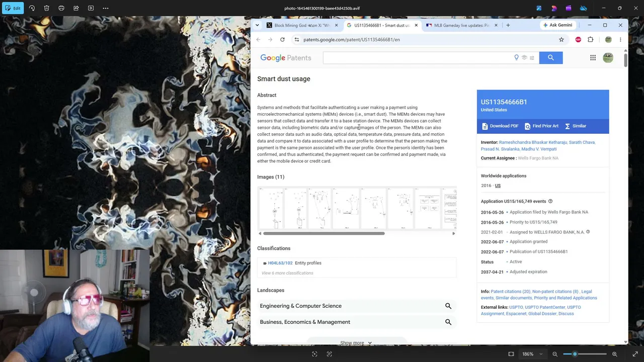Go back with the browser back arrow
The width and height of the screenshot is (644, 362).
pyautogui.click(x=259, y=40)
